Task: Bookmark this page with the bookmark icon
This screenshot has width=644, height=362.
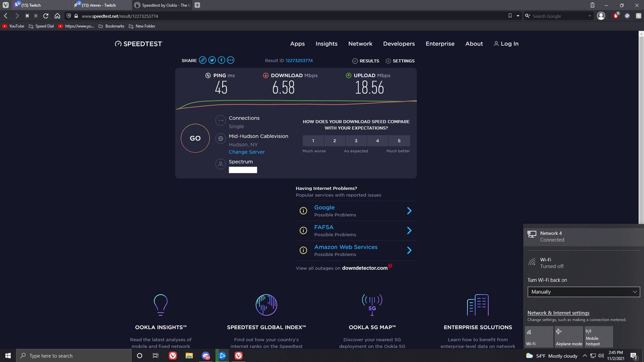Action: (510, 16)
